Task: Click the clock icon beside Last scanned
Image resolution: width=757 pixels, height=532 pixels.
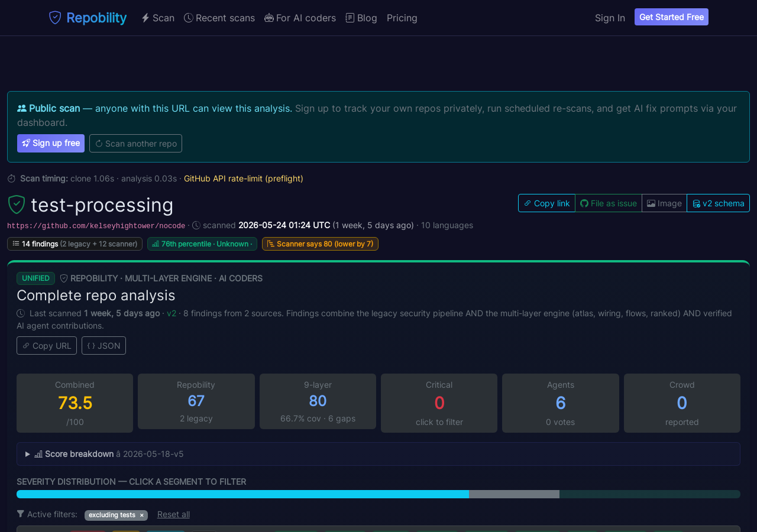Action: click(x=21, y=313)
